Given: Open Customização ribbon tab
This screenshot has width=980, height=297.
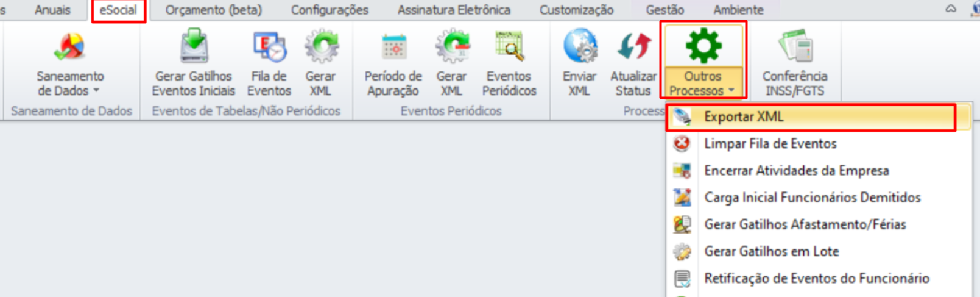Looking at the screenshot, I should 576,10.
